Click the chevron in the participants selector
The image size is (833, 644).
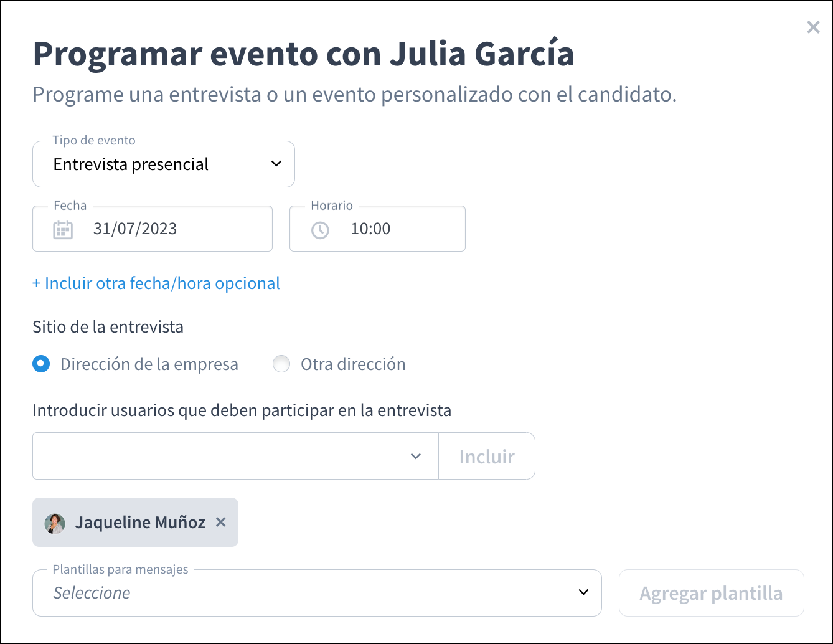[x=416, y=456]
